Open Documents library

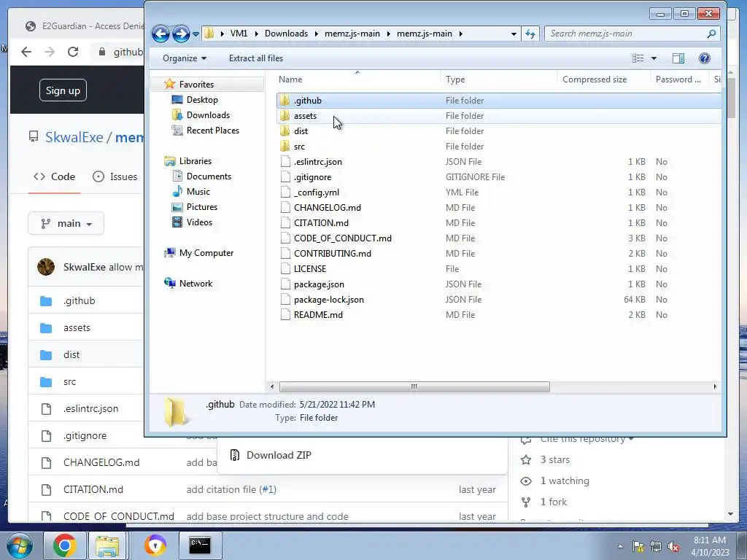209,176
